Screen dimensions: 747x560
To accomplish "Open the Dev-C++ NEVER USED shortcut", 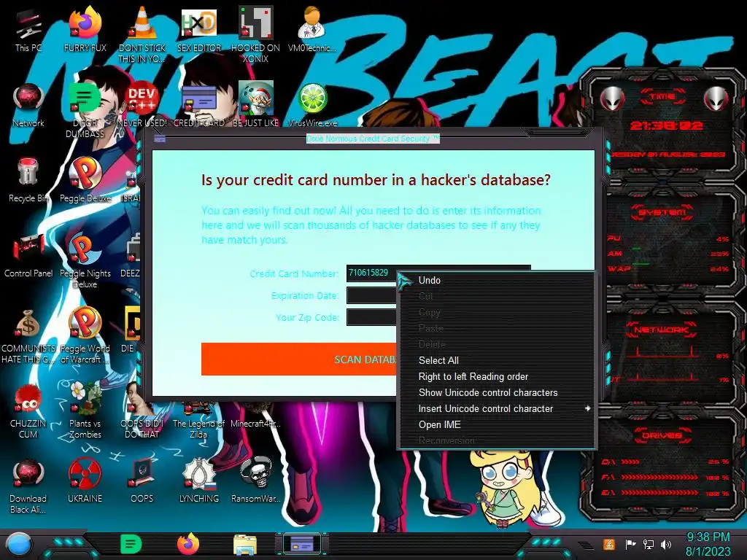I will pos(142,105).
